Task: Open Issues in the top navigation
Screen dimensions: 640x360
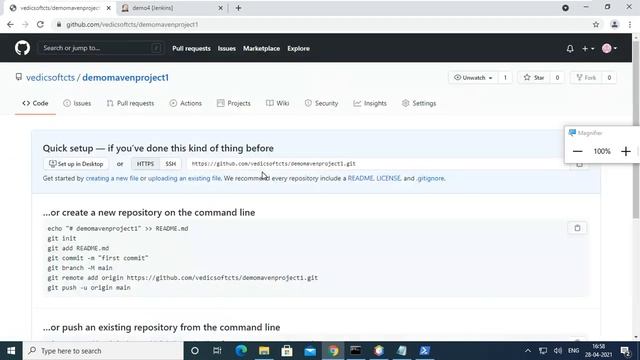Action: pyautogui.click(x=227, y=49)
